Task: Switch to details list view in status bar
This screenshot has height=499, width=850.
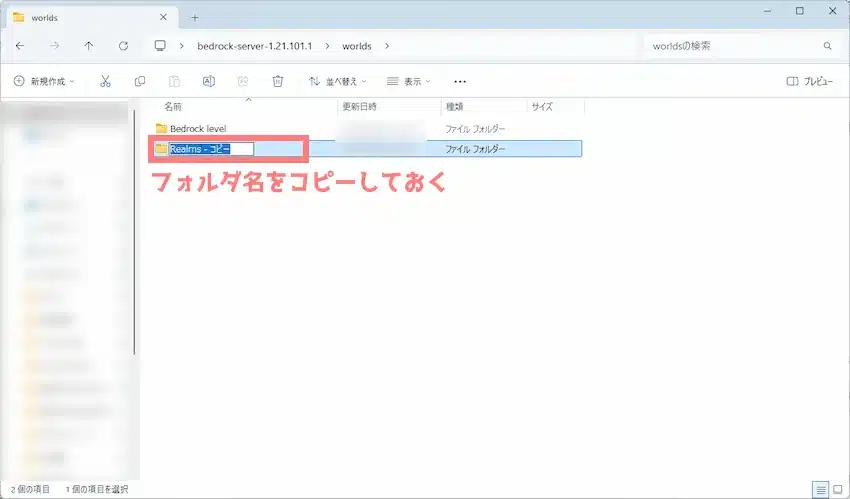Action: pyautogui.click(x=820, y=489)
